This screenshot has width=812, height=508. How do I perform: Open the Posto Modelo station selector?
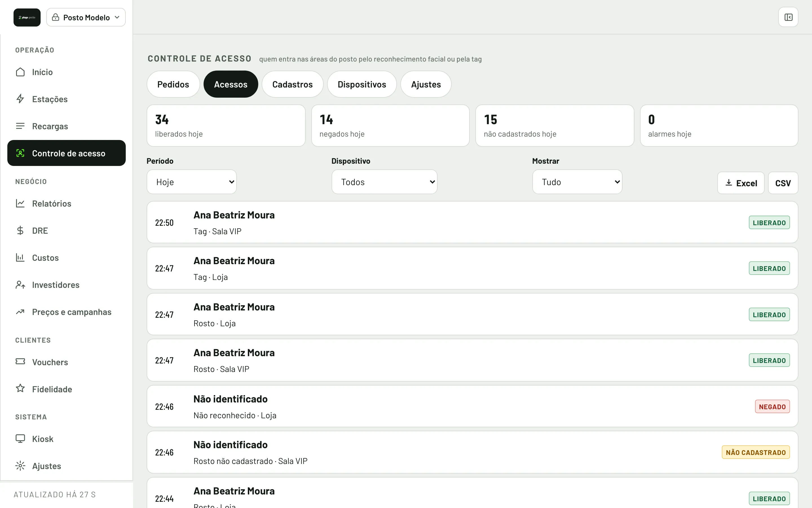pyautogui.click(x=86, y=17)
